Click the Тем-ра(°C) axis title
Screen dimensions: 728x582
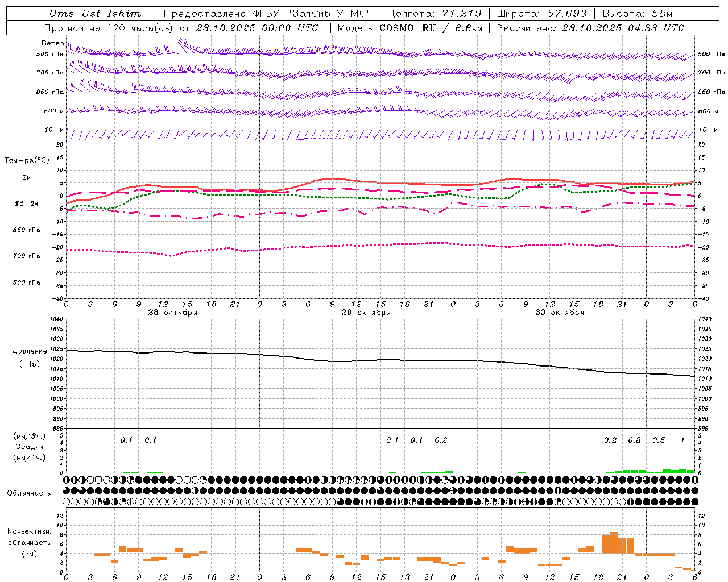point(27,161)
